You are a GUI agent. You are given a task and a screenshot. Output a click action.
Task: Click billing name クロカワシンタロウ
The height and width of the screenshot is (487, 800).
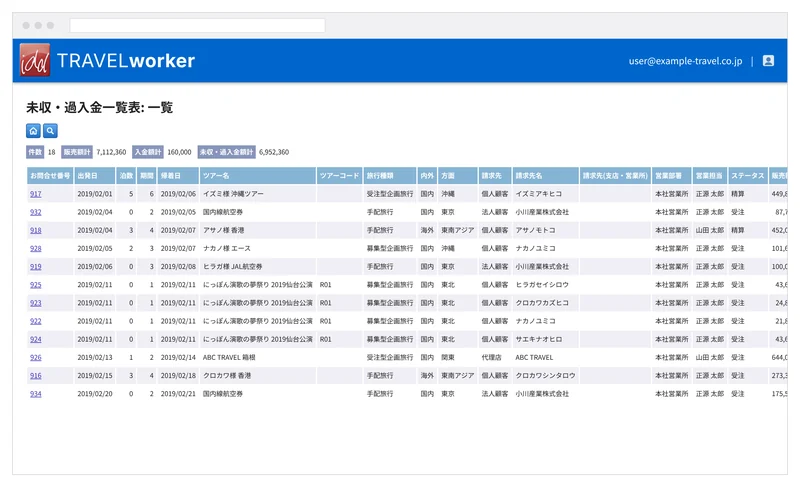pyautogui.click(x=545, y=376)
